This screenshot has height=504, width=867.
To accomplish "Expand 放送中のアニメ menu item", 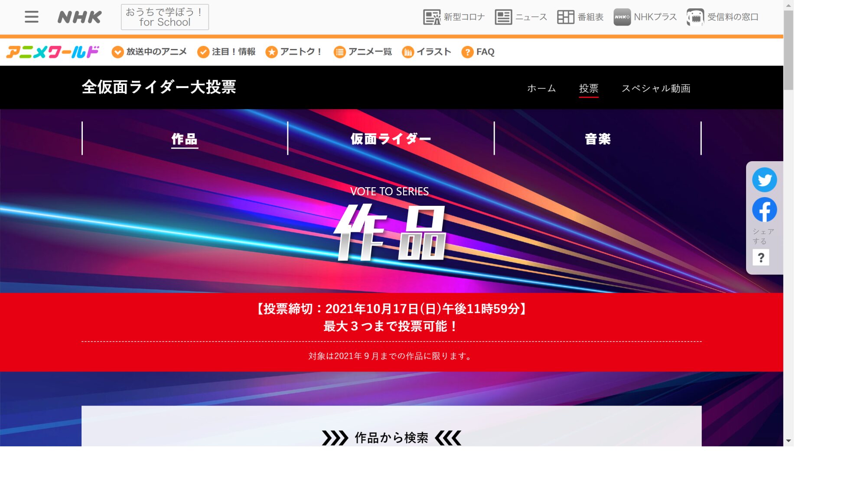I will tap(149, 52).
